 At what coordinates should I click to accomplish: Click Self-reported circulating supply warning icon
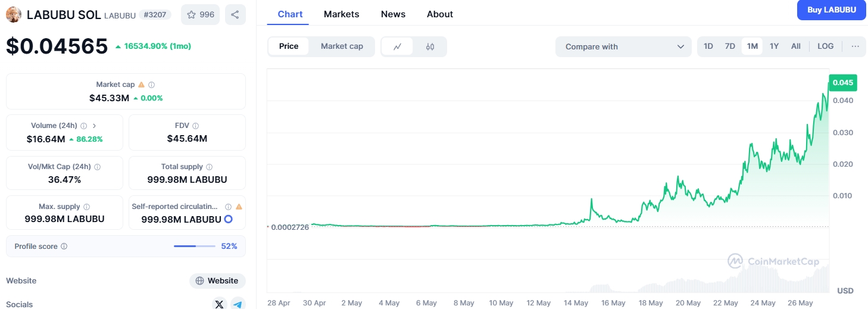coord(239,207)
